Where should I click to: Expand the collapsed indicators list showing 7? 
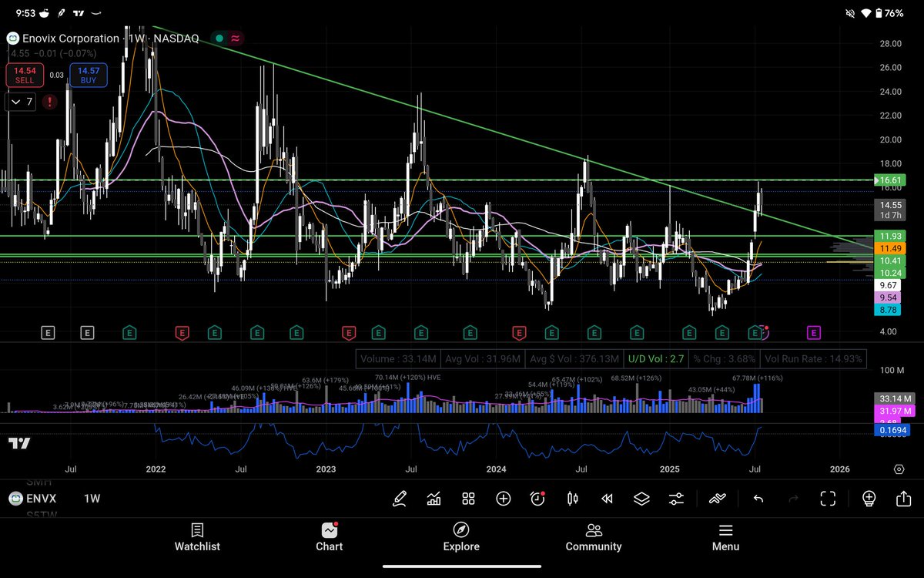[x=21, y=102]
